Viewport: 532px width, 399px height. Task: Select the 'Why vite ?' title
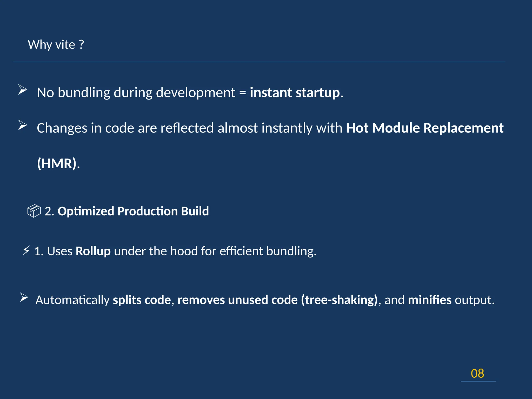coord(56,45)
